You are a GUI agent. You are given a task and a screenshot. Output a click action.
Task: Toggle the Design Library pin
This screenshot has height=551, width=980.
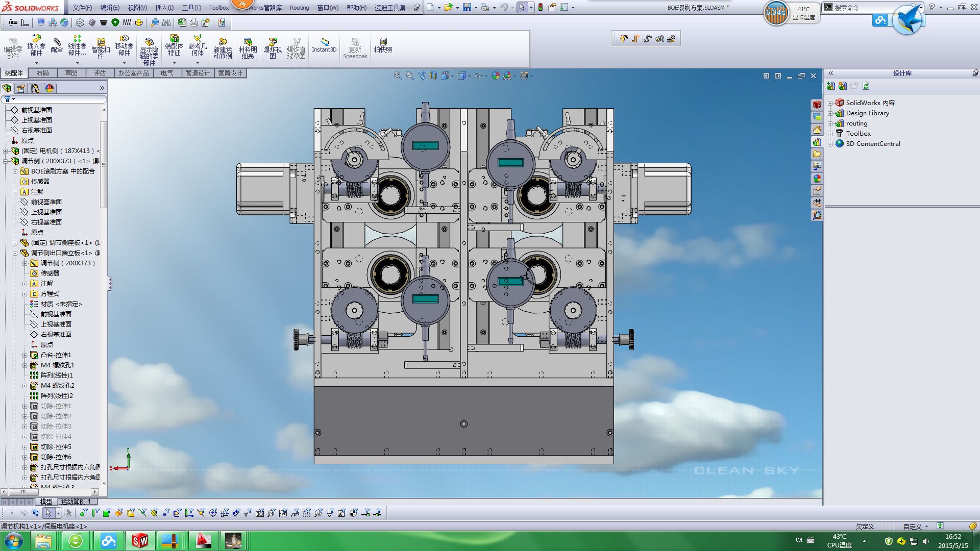975,73
